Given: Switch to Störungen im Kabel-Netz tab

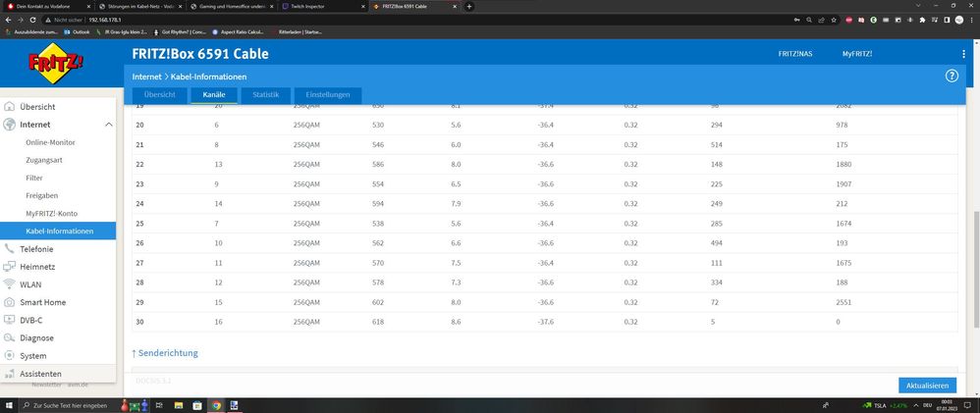Looking at the screenshot, I should pos(140,6).
